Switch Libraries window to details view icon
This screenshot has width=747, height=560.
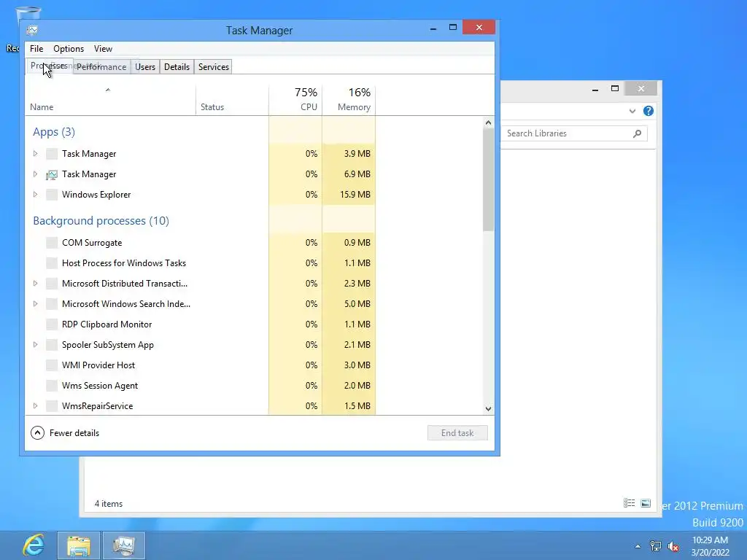point(629,503)
